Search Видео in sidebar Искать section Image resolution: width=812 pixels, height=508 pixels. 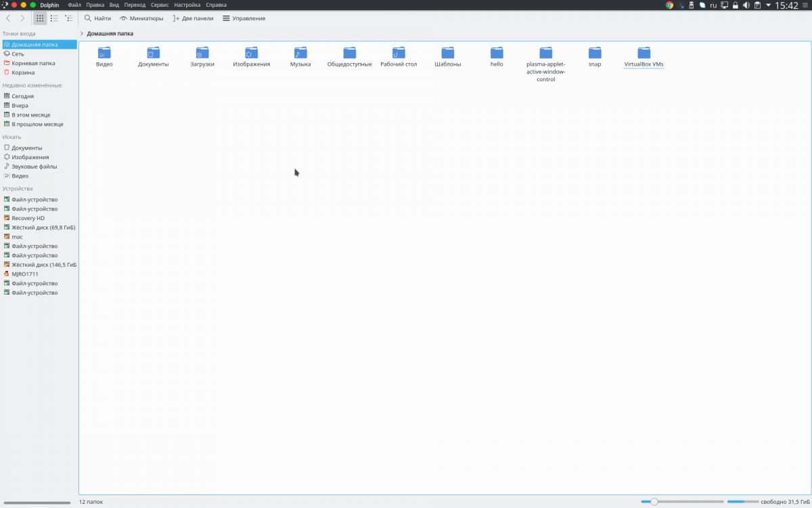[39, 176]
